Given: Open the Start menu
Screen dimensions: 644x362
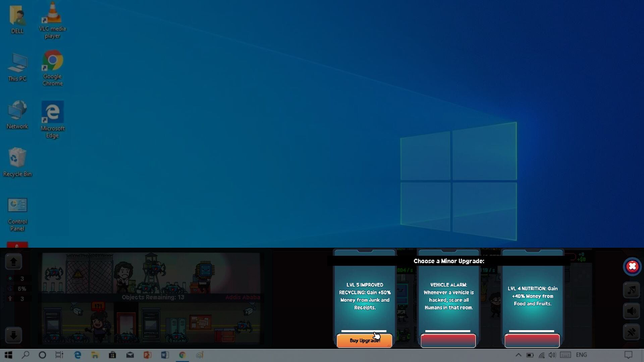Looking at the screenshot, I should click(x=8, y=355).
